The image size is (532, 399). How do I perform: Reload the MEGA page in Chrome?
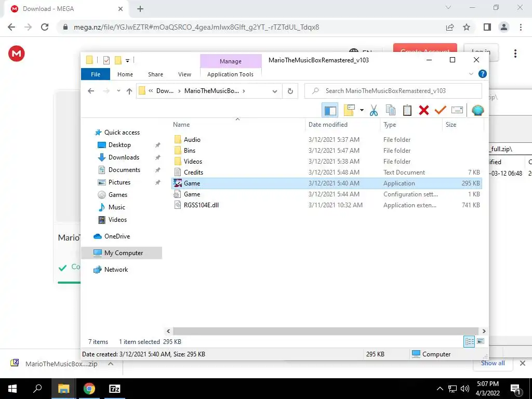[x=45, y=27]
